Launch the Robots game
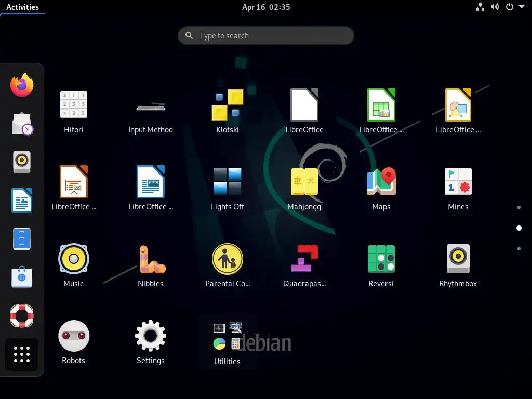 [74, 343]
